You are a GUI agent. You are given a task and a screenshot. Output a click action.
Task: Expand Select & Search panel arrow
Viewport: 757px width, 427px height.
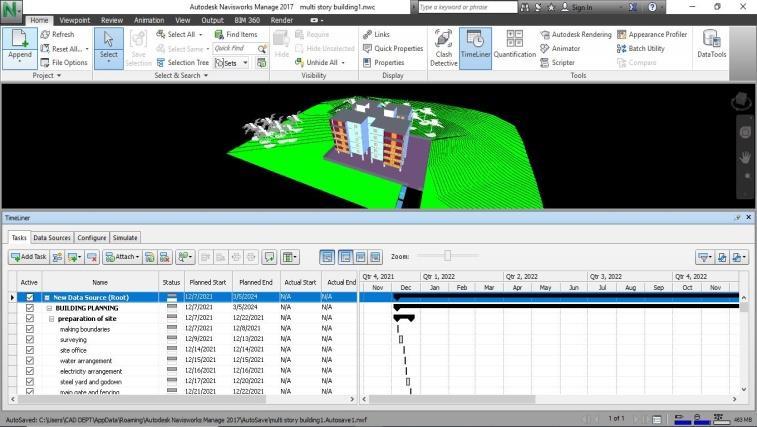[x=206, y=75]
